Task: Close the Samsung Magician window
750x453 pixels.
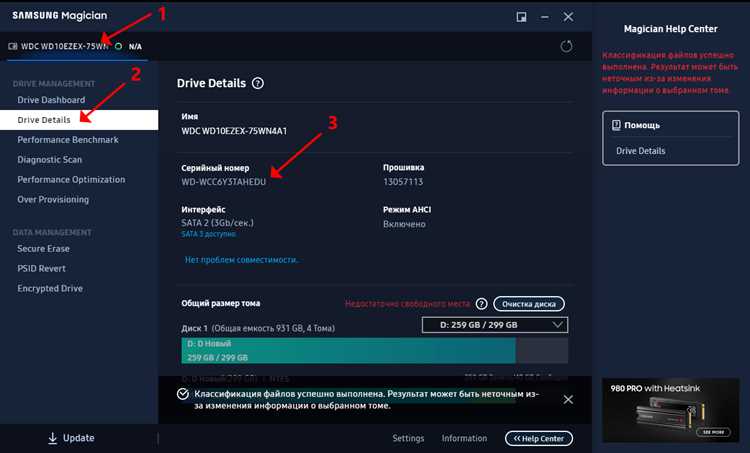Action: (568, 17)
